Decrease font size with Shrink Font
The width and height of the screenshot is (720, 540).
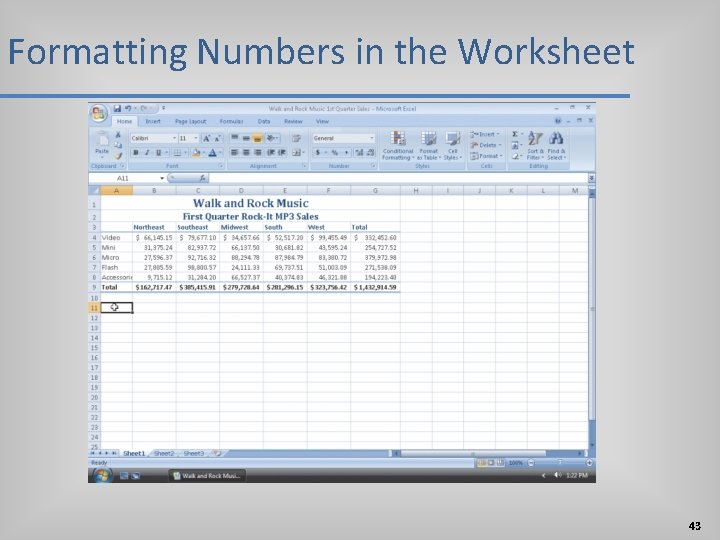[217, 138]
